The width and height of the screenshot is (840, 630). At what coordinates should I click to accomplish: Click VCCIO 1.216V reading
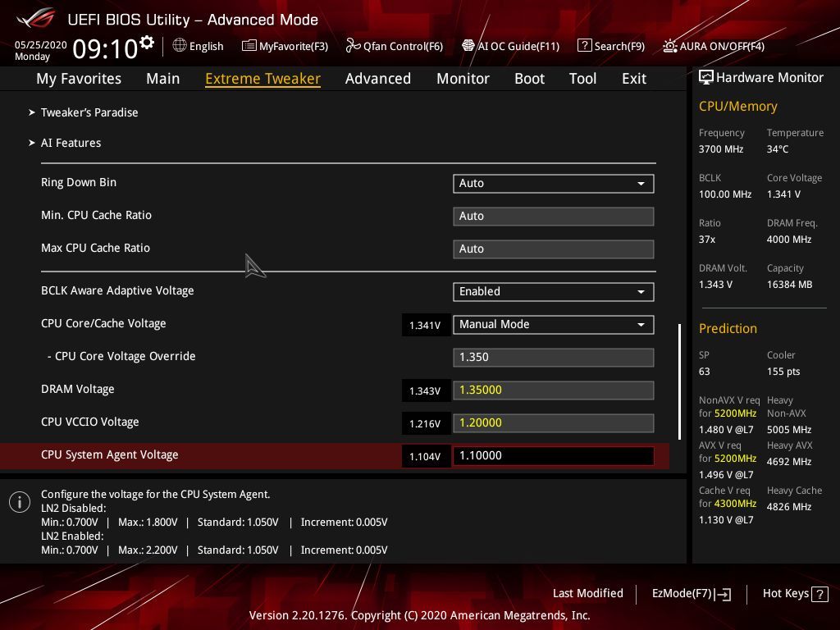pos(425,423)
